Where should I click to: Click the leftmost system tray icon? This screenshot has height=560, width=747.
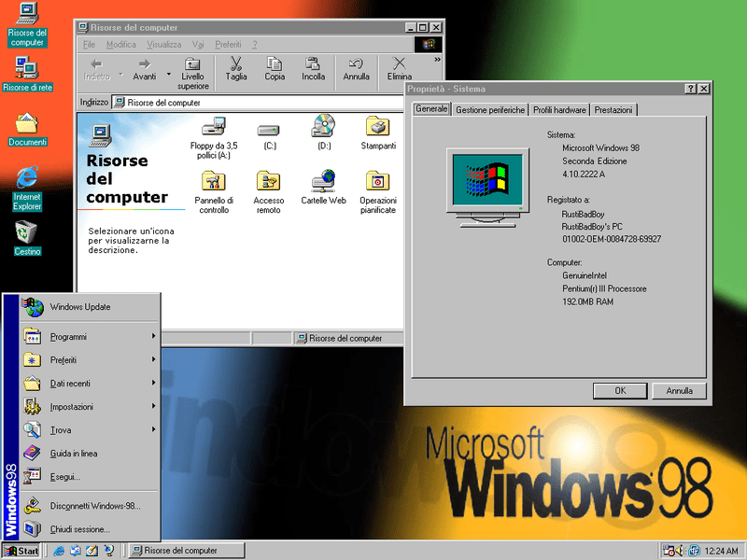point(669,551)
